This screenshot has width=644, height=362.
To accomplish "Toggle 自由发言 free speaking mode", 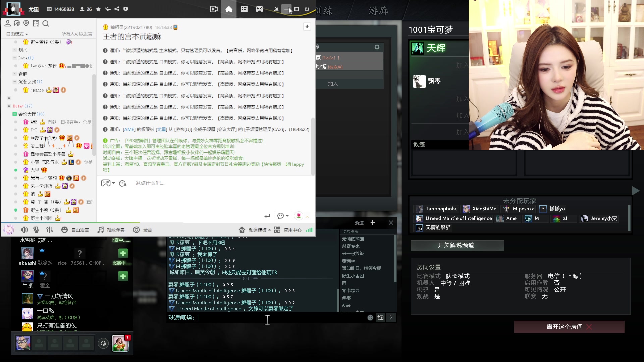I will pos(75,230).
